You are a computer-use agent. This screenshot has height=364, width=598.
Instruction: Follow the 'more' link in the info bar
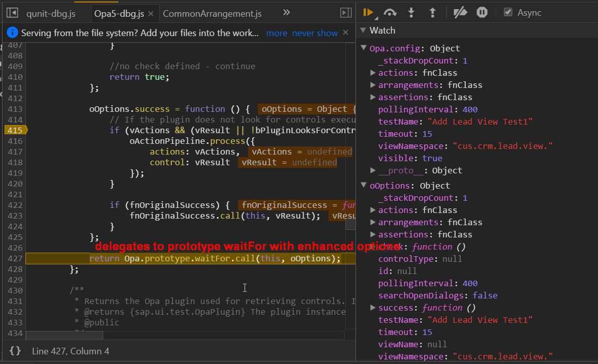[x=277, y=33]
